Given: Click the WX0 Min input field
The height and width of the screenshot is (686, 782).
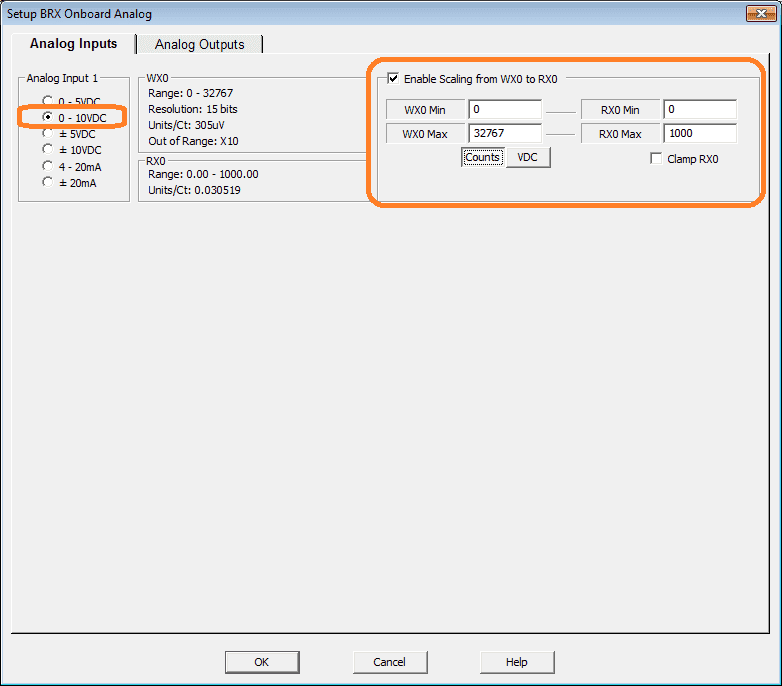Looking at the screenshot, I should click(x=505, y=109).
